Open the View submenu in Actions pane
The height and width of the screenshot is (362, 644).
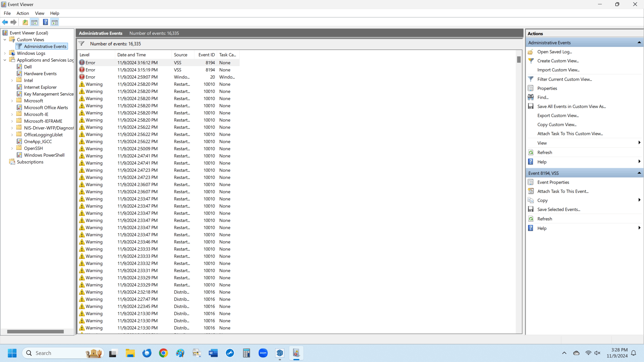coord(585,143)
